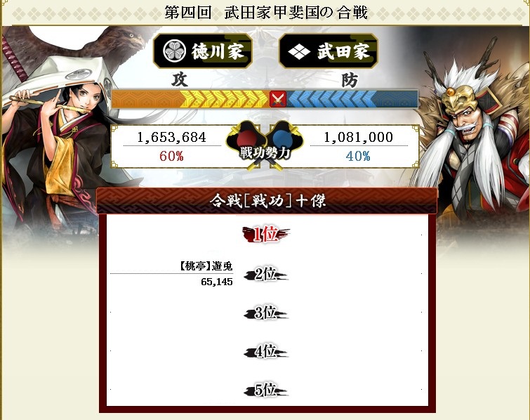Select the 1位 rank badge
Image resolution: width=530 pixels, height=420 pixels.
pyautogui.click(x=265, y=234)
